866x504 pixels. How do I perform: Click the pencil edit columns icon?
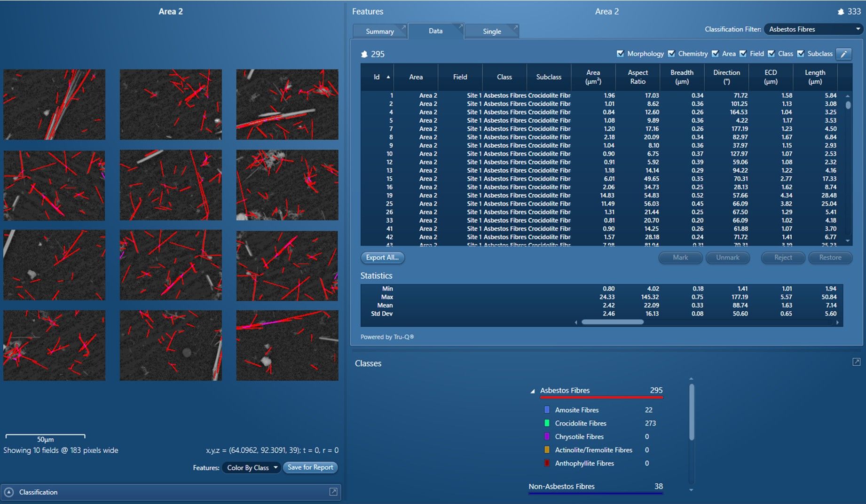pos(844,54)
